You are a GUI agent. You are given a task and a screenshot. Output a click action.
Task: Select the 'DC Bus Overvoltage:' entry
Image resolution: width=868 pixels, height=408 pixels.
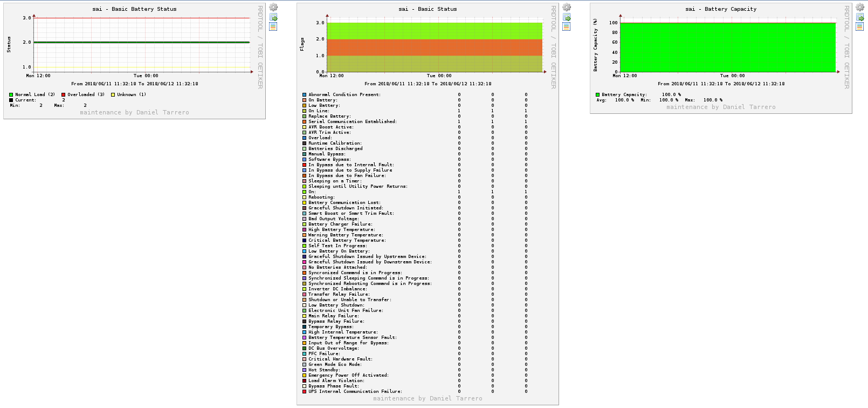point(415,348)
